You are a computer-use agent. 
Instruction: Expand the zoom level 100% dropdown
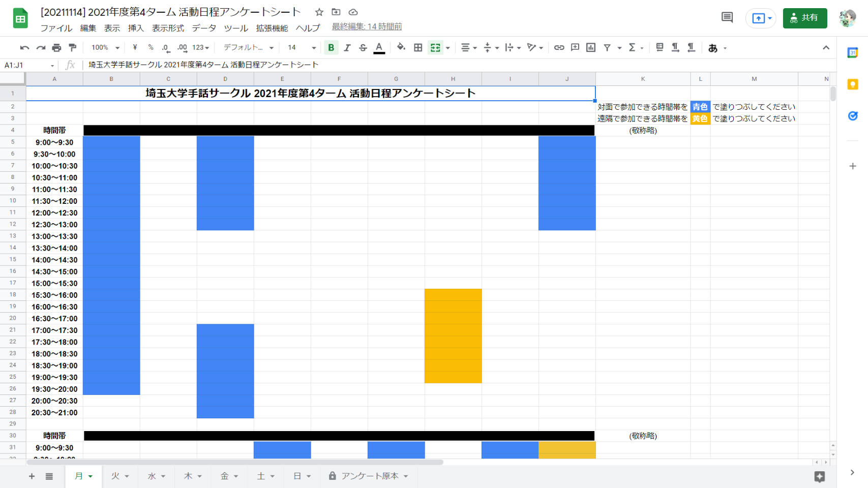[x=105, y=48]
